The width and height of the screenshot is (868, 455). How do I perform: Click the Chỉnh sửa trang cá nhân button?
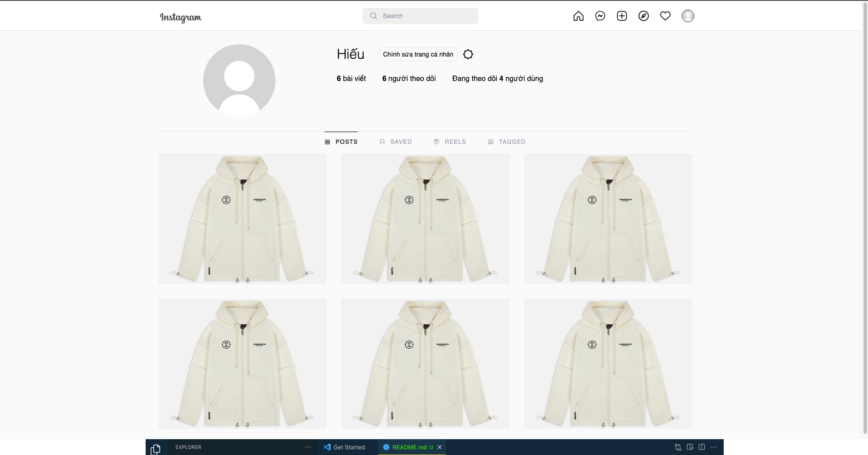coord(417,54)
